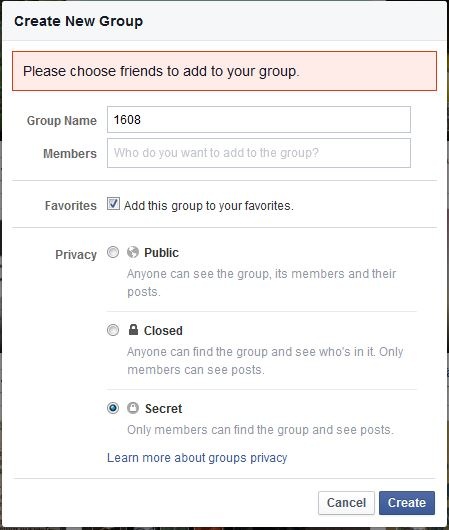Click the lock icon beside Secret

coord(133,408)
